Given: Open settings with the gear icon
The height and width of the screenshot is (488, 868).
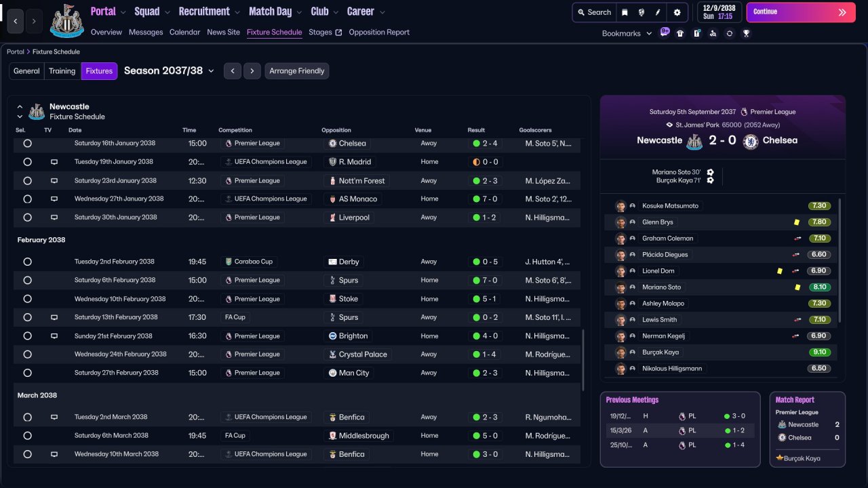Looking at the screenshot, I should click(x=677, y=12).
